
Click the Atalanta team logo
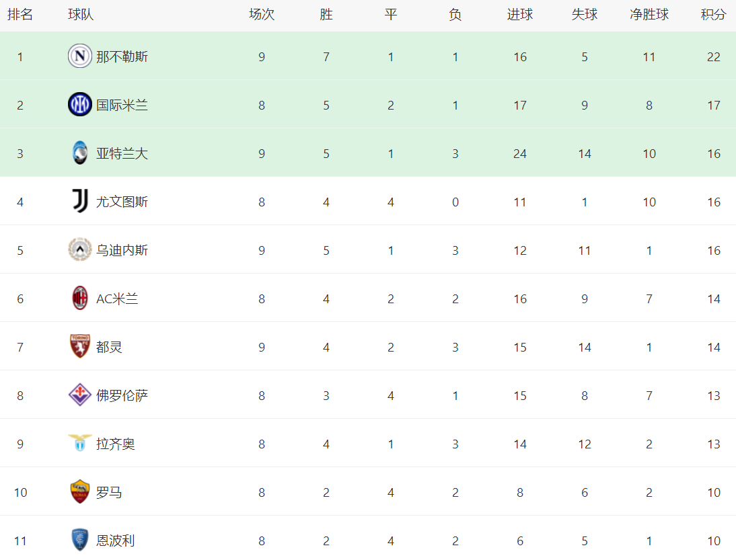point(80,153)
